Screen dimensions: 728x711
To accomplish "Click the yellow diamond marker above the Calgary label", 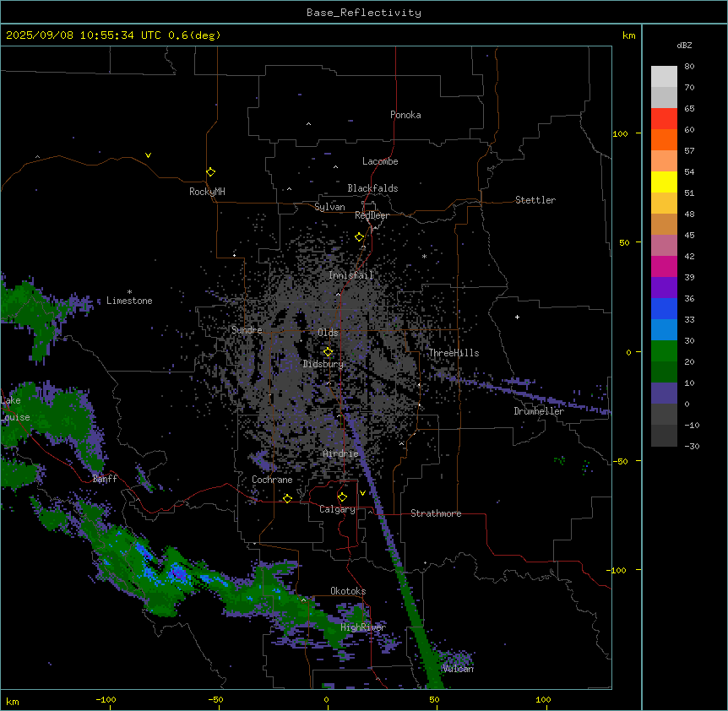I will point(342,497).
